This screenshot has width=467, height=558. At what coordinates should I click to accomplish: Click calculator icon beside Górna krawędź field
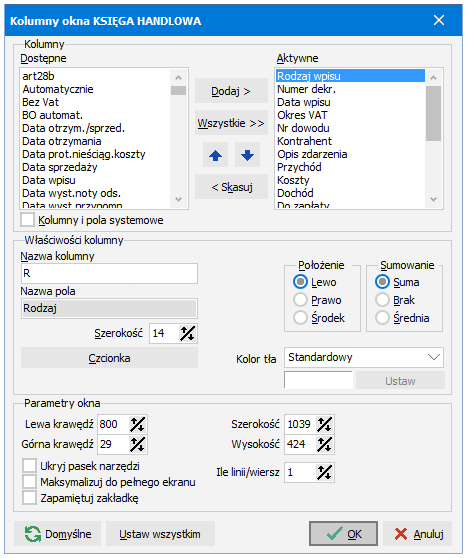pos(137,444)
